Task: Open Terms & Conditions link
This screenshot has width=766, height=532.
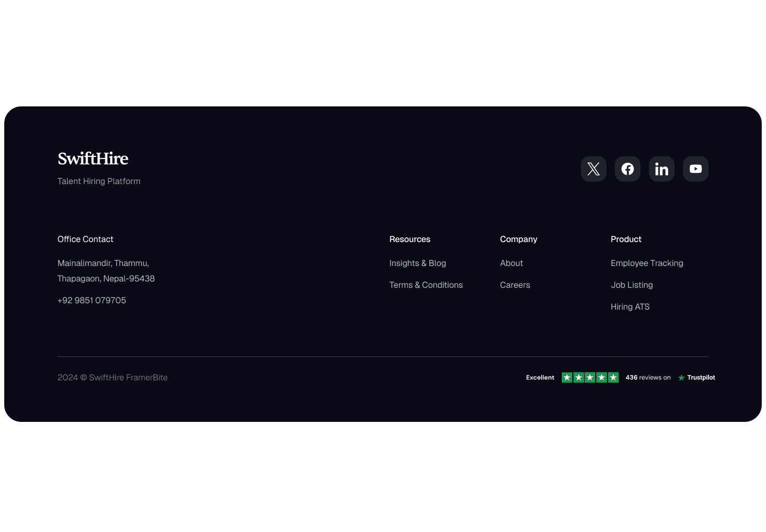Action: coord(426,285)
